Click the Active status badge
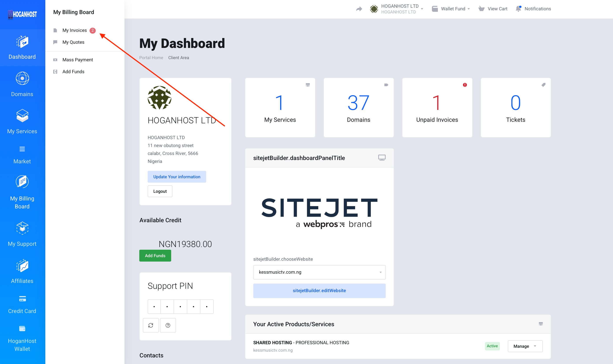 pyautogui.click(x=492, y=346)
